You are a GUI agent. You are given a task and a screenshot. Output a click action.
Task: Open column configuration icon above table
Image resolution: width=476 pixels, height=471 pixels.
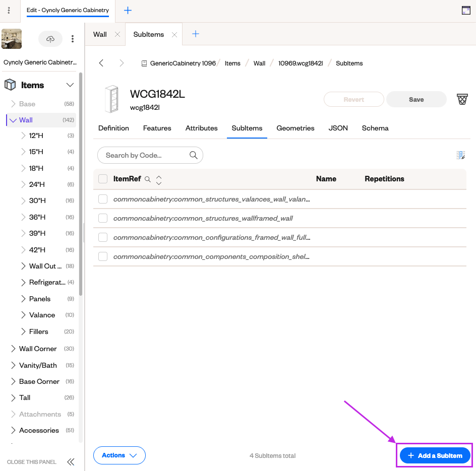[460, 155]
